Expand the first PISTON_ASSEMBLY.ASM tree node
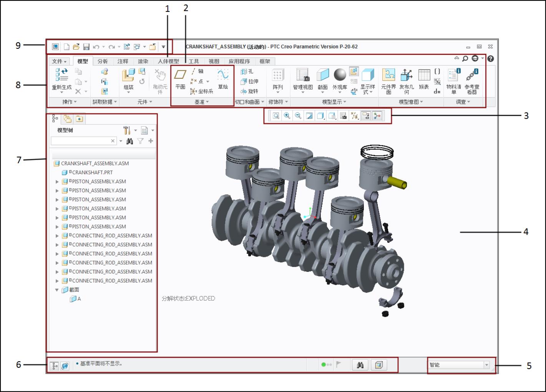Image resolution: width=546 pixels, height=392 pixels. click(57, 182)
